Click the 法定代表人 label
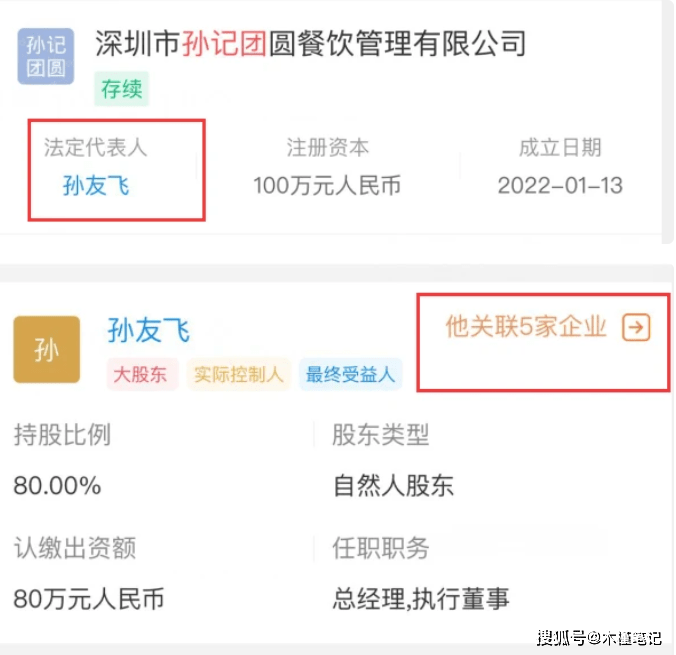 pos(95,147)
